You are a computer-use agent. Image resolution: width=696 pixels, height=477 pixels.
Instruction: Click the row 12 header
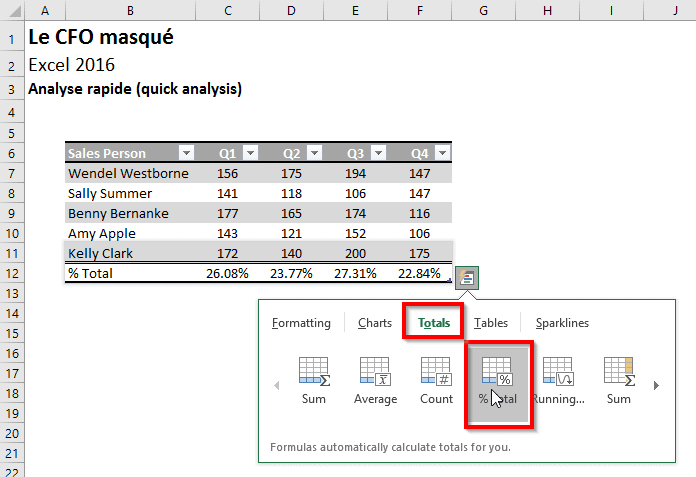(11, 273)
